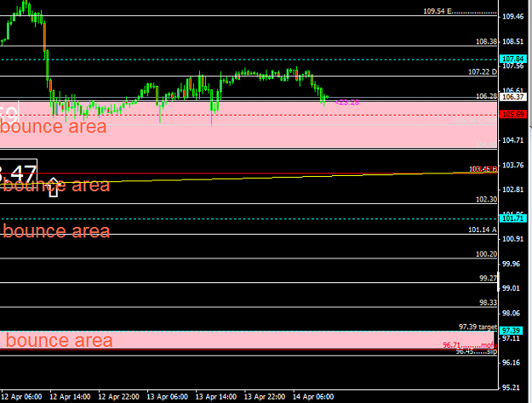Click the 12 Apr 14:00 time label

point(70,396)
